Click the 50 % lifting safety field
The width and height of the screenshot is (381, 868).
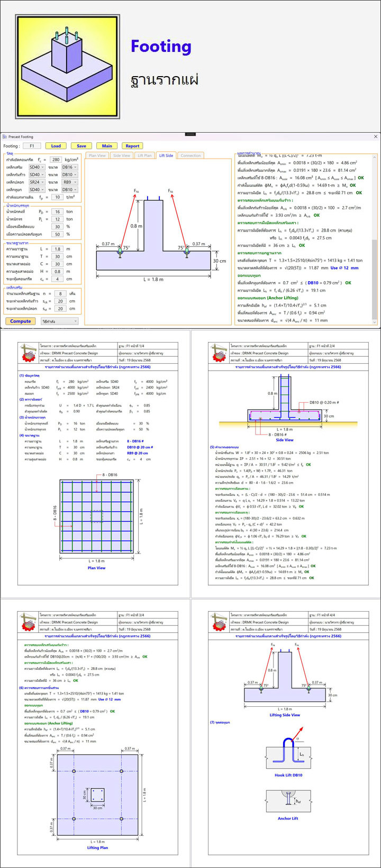[56, 234]
